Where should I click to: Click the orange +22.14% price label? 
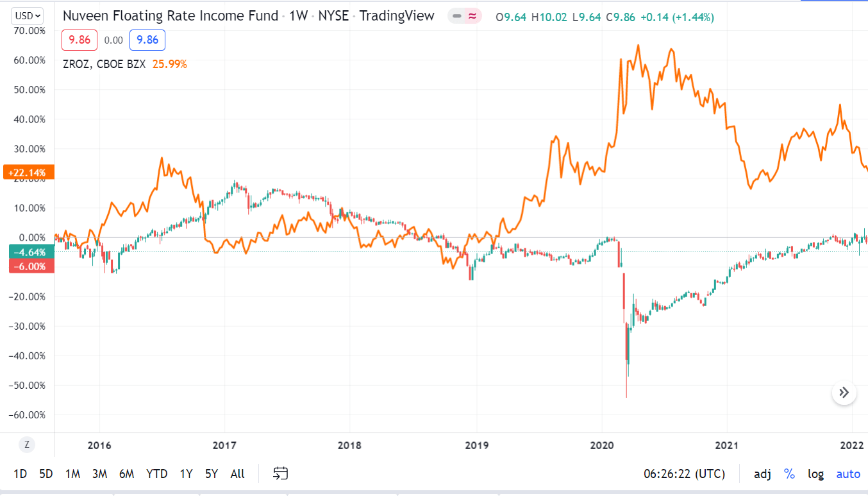28,172
